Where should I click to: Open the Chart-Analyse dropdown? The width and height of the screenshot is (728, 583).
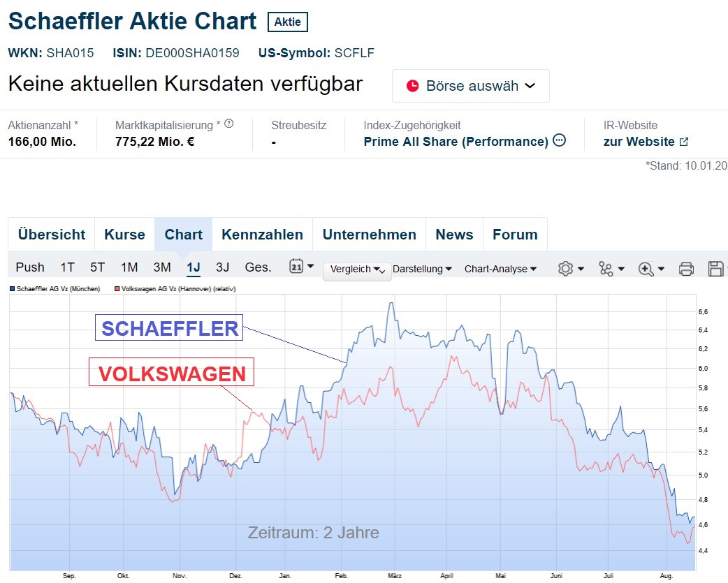click(500, 268)
